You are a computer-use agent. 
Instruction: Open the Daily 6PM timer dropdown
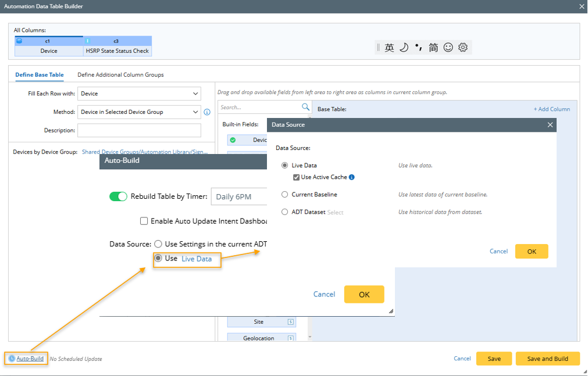(239, 197)
